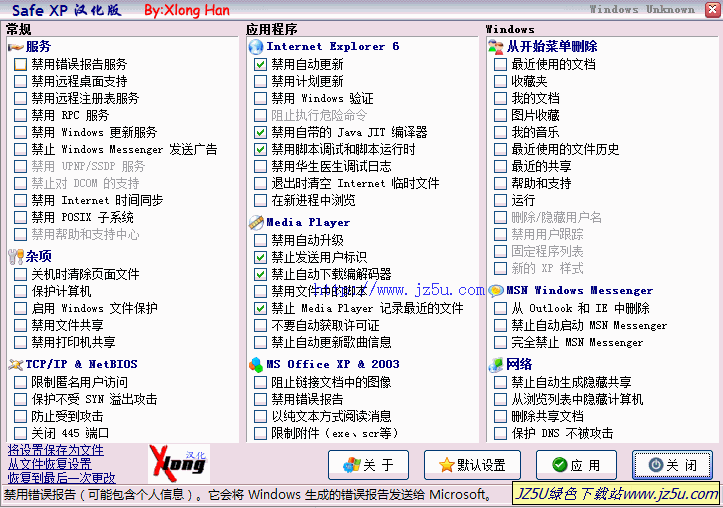The width and height of the screenshot is (723, 508).
Task: Toggle 启用 Windows 文件保护 checkbox
Action: (20, 308)
